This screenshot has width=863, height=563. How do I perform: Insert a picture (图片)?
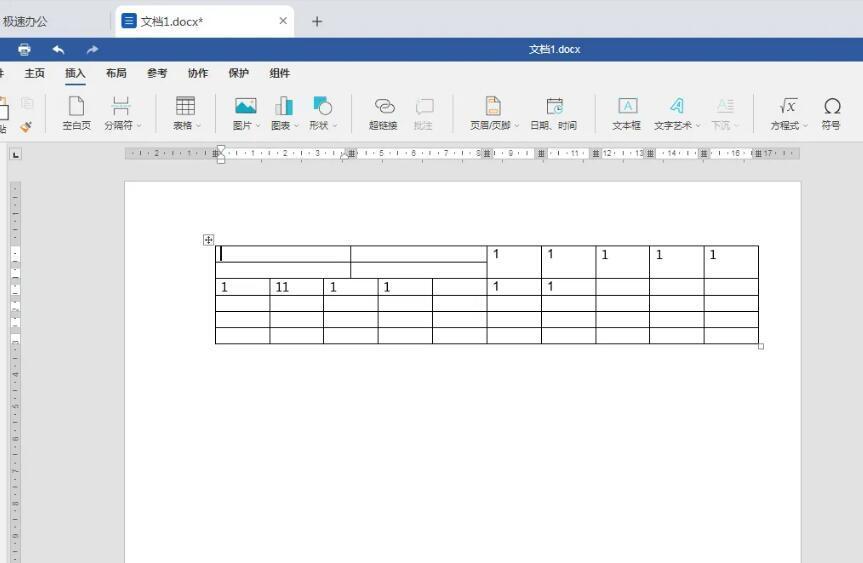pos(245,106)
